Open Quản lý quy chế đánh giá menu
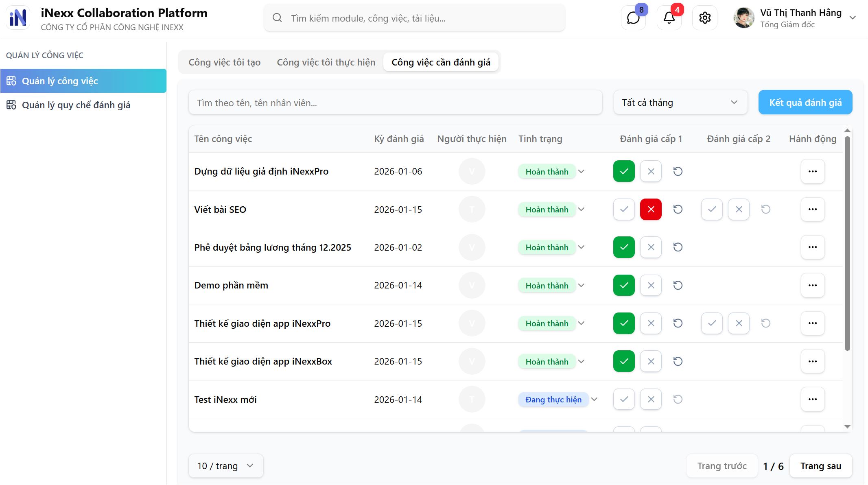 [76, 105]
